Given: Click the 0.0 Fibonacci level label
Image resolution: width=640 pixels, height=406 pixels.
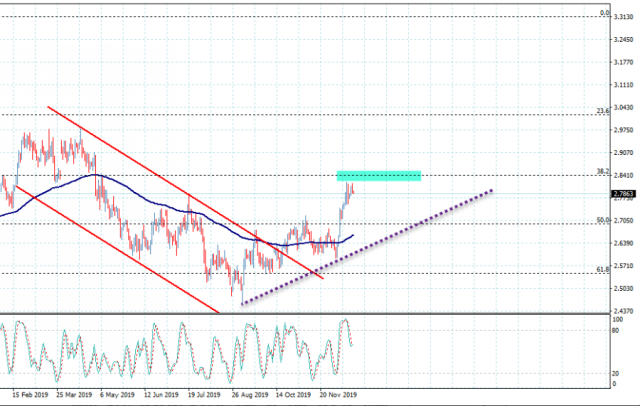Looking at the screenshot, I should click(605, 13).
